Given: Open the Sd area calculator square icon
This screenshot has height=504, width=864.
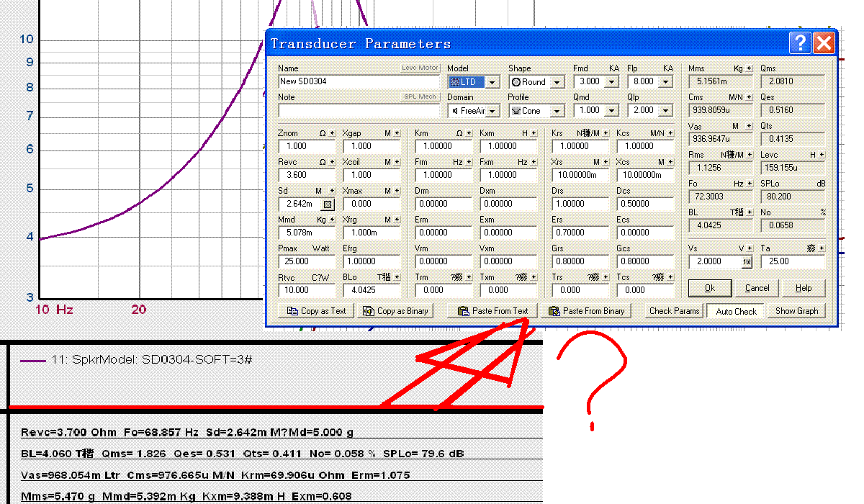Looking at the screenshot, I should point(328,204).
